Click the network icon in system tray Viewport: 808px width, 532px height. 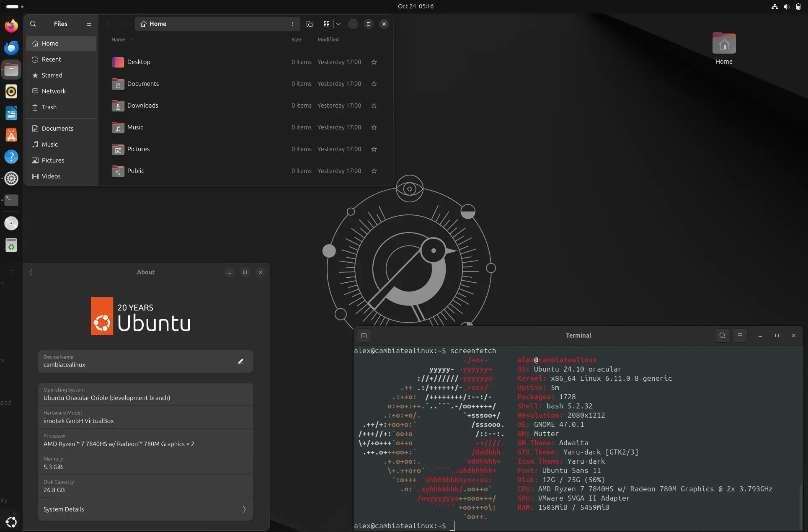774,6
